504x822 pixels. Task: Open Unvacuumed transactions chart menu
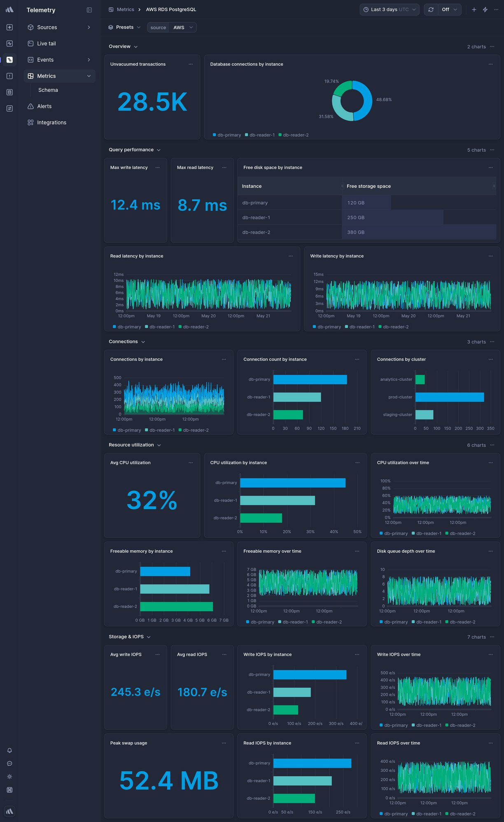coord(191,64)
